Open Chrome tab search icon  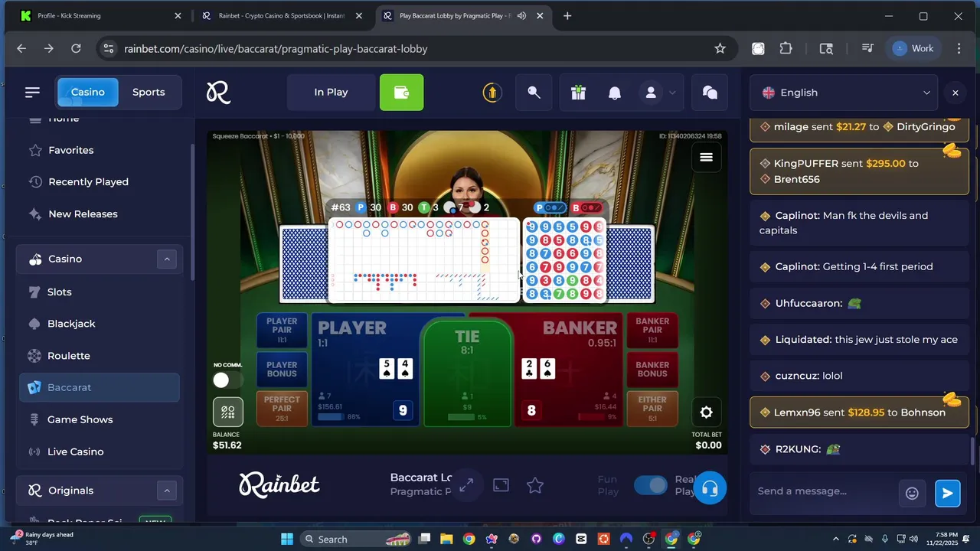tap(826, 48)
